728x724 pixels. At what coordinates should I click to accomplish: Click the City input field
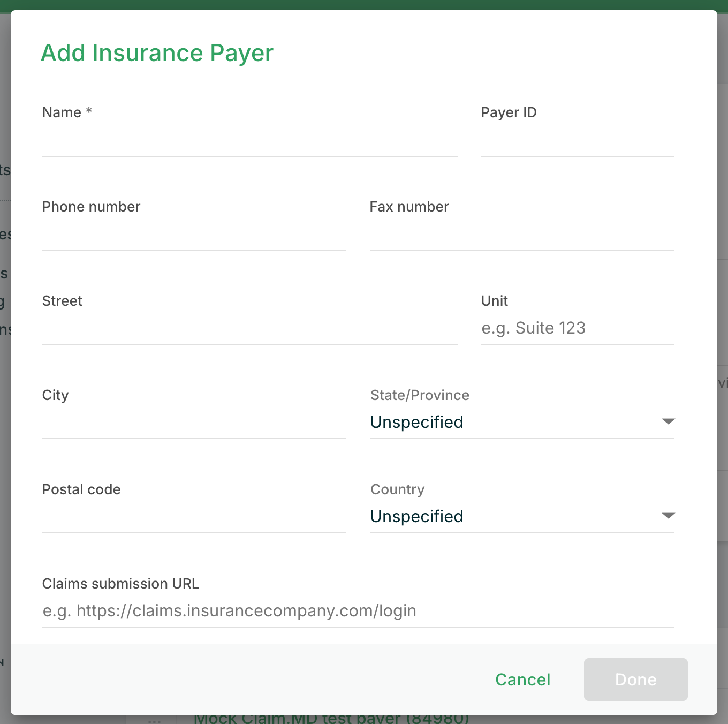[194, 423]
